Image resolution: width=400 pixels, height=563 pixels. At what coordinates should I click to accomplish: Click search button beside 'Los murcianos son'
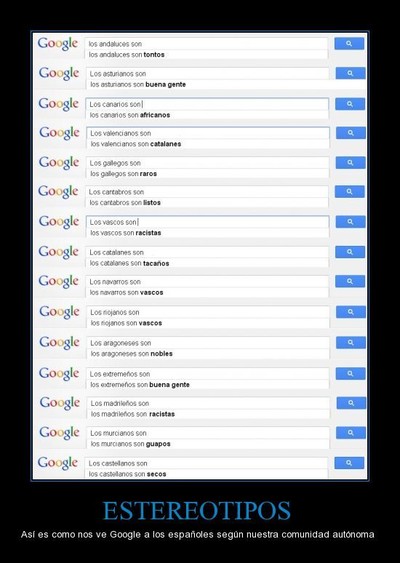[351, 433]
